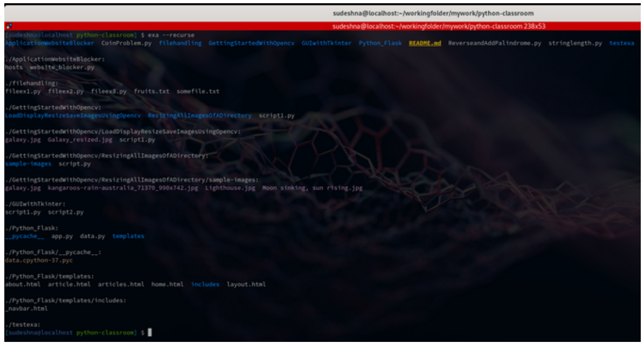The width and height of the screenshot is (644, 343).
Task: Click the './filehandling:' section header
Action: click(32, 84)
